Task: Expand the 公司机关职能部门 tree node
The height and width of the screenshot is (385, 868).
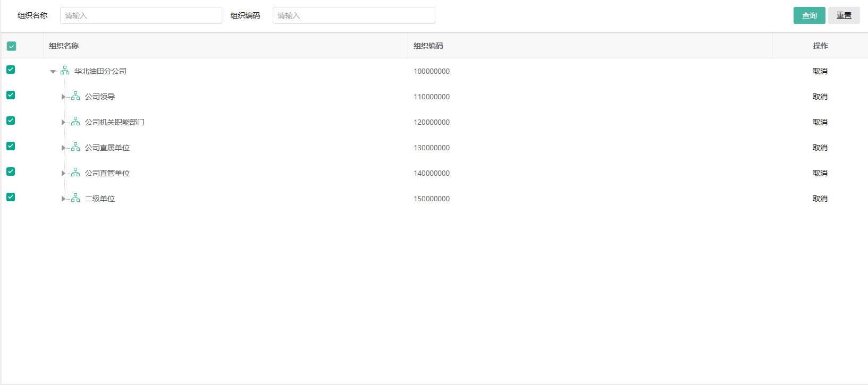Action: (x=63, y=122)
